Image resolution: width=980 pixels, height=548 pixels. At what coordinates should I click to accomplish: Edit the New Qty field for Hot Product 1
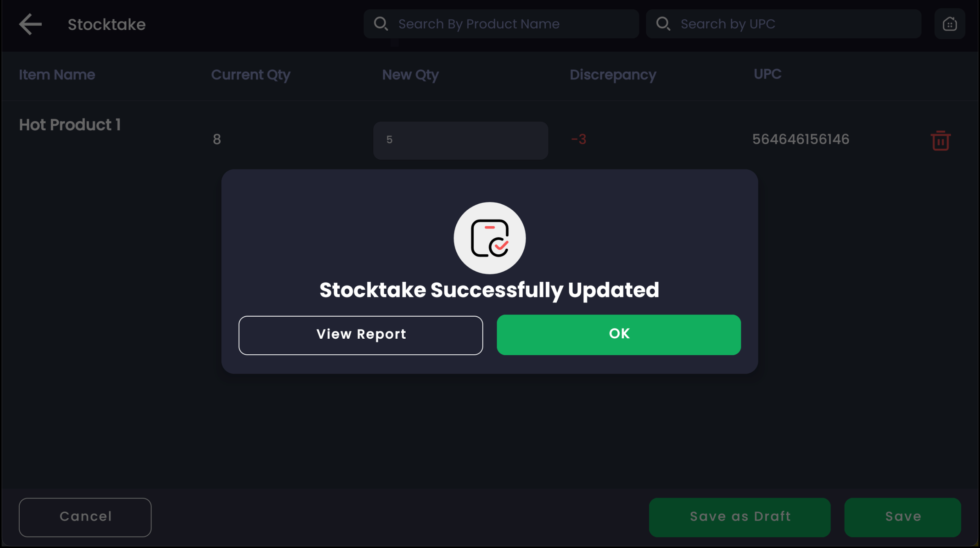[x=461, y=140]
